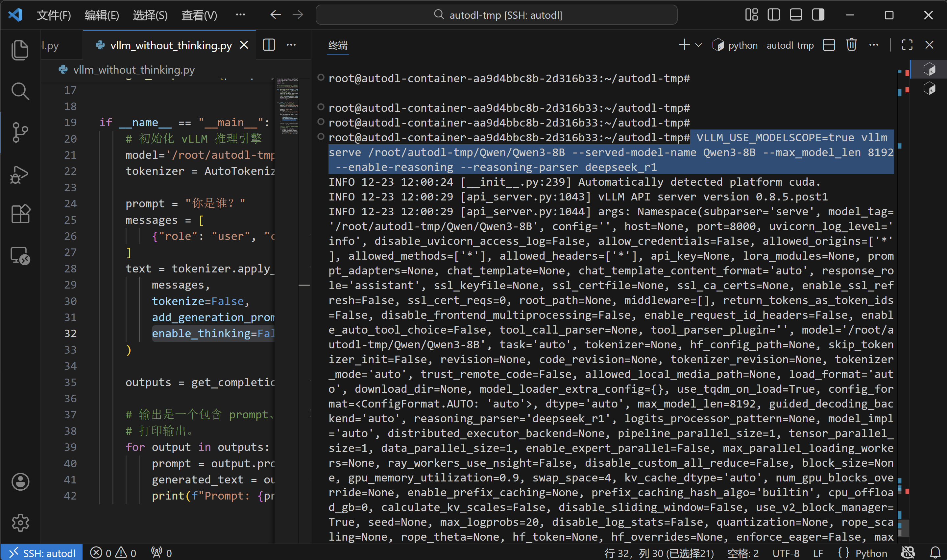Open the 文件(F) menu
Viewport: 947px width, 560px height.
pos(54,15)
